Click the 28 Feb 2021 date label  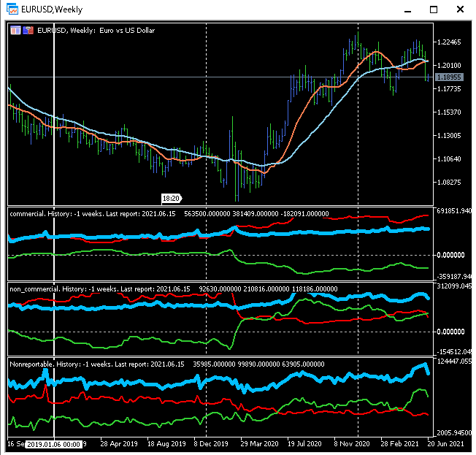point(400,444)
